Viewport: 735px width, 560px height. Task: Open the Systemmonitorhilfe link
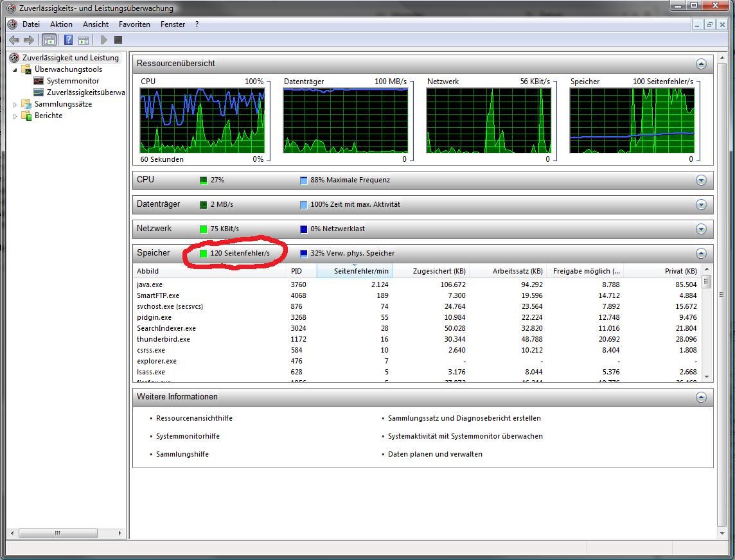point(188,436)
